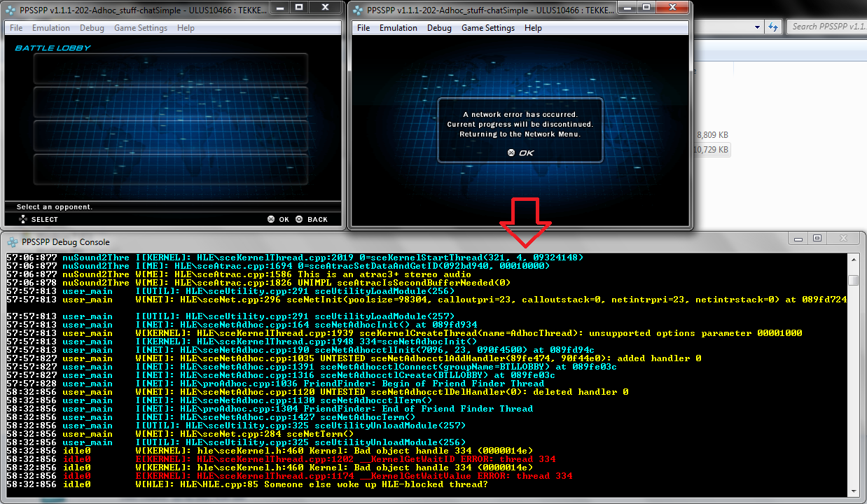This screenshot has height=504, width=867.
Task: Open File menu in right PPSSPP window
Action: point(363,28)
